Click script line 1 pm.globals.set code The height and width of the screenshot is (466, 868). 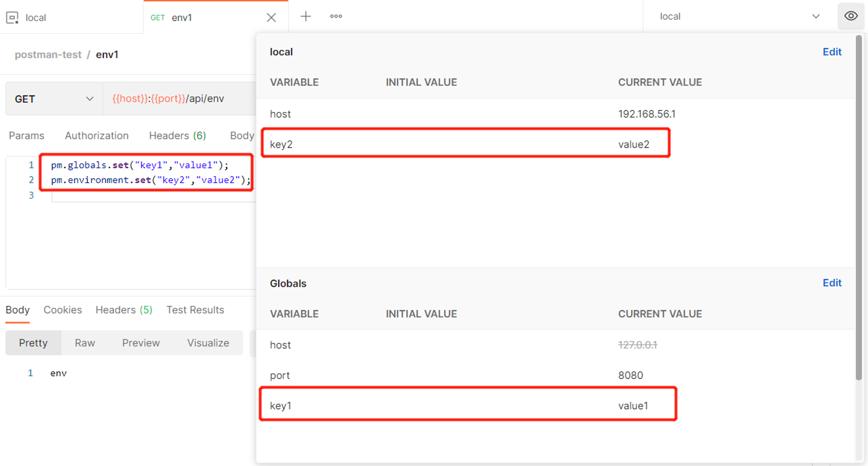click(140, 165)
